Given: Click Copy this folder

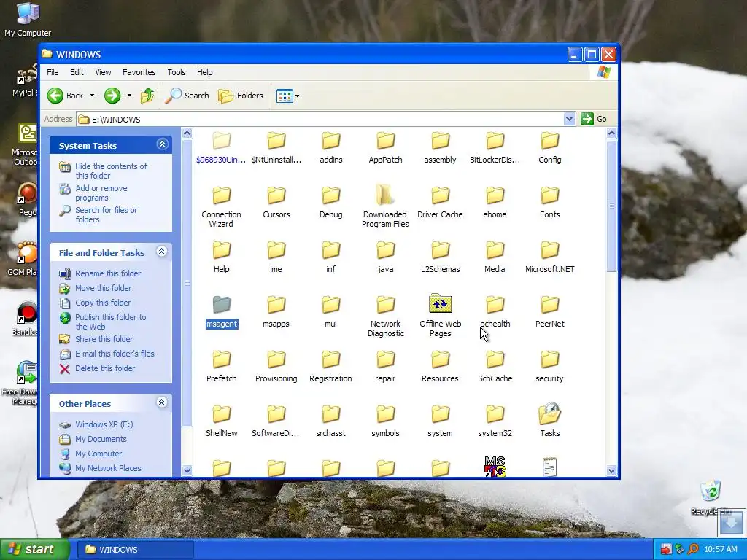Looking at the screenshot, I should click(95, 303).
